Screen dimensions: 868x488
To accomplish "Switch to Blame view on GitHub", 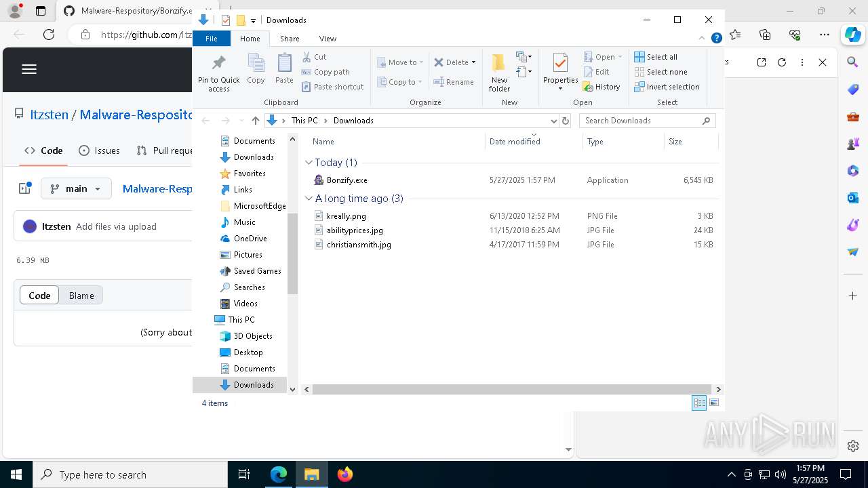I will (81, 296).
